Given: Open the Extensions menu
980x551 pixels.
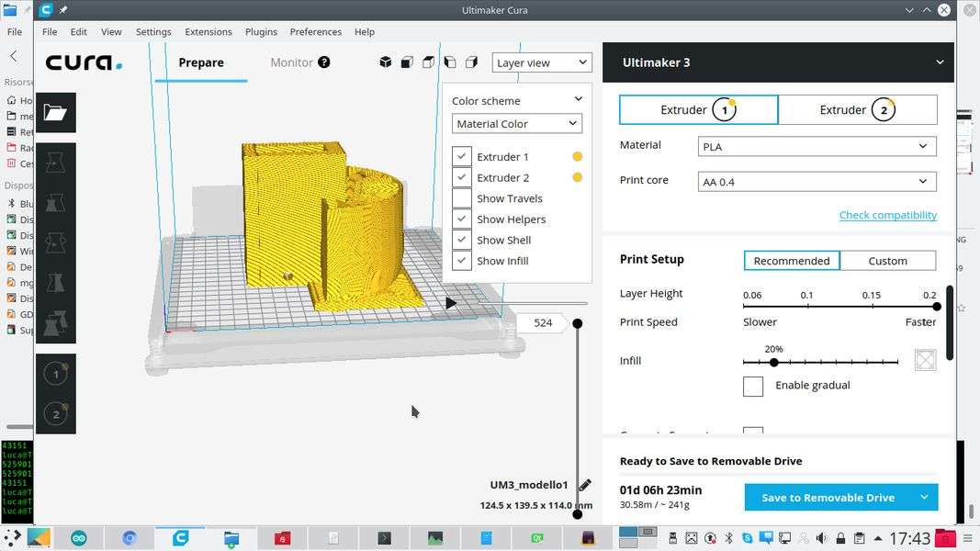Looking at the screenshot, I should (208, 31).
